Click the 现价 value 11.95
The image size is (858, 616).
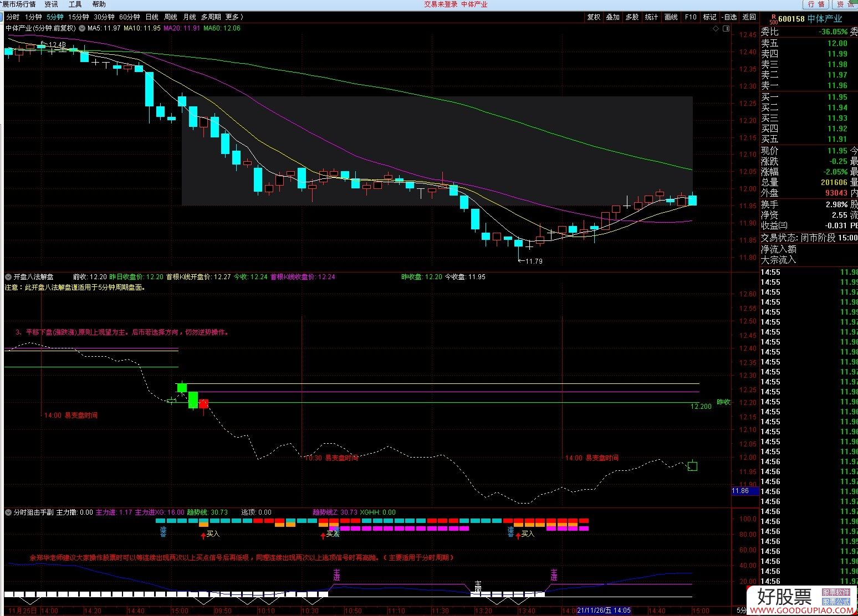tap(837, 151)
